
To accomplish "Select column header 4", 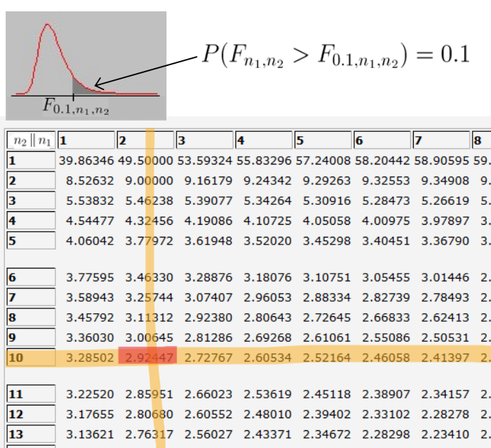I will click(x=262, y=140).
